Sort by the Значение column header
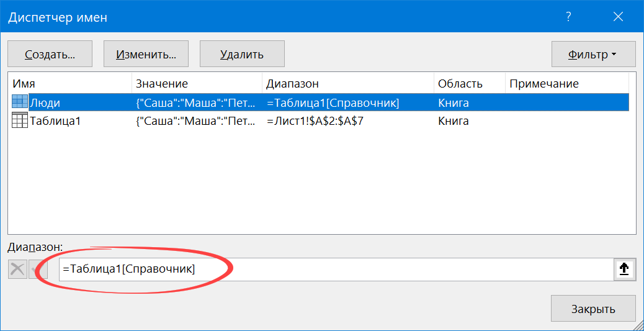 [x=197, y=83]
